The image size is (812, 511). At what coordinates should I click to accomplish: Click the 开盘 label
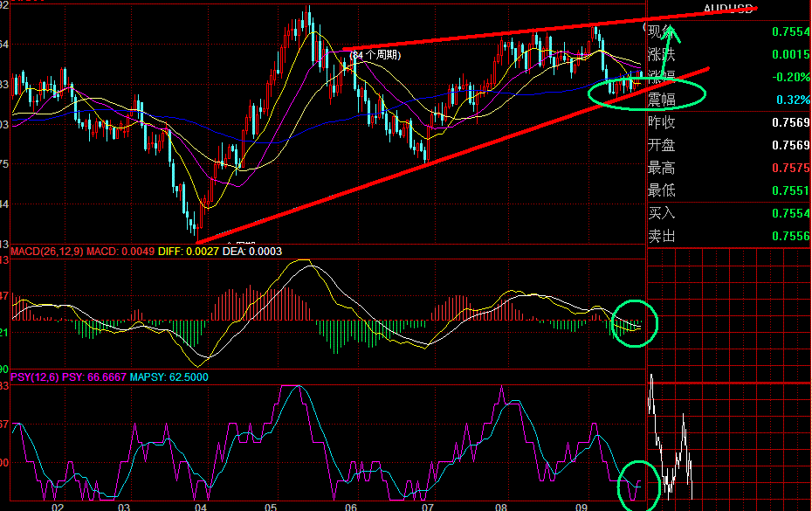pos(661,145)
